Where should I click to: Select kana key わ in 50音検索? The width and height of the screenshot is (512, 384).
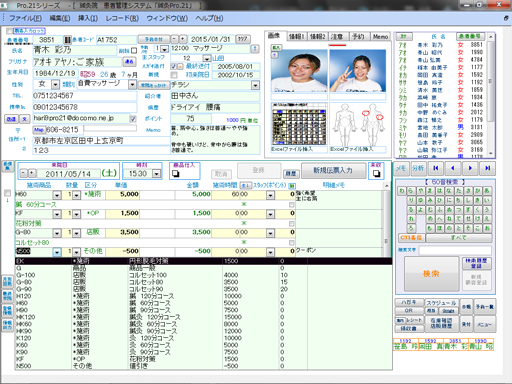click(402, 191)
